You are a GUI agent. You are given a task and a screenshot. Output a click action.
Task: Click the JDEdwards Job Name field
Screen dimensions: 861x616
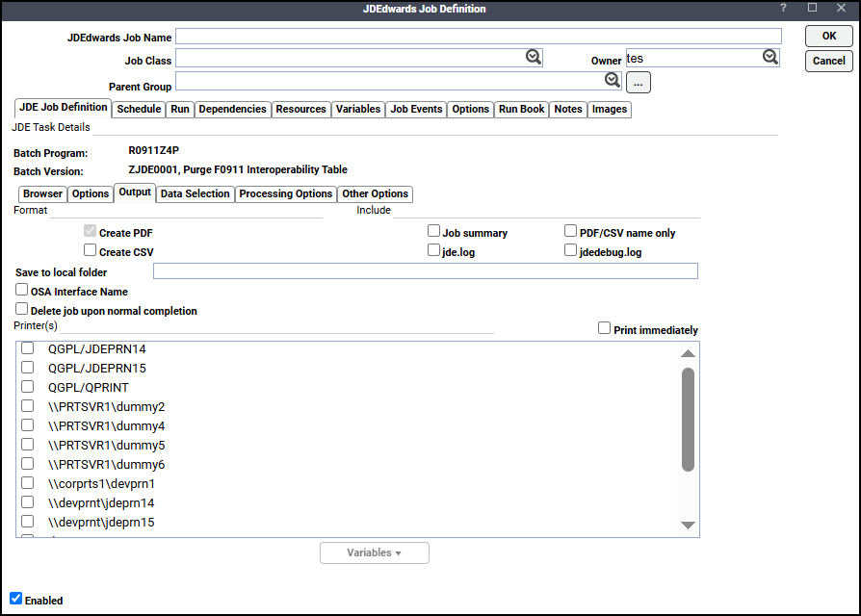479,37
